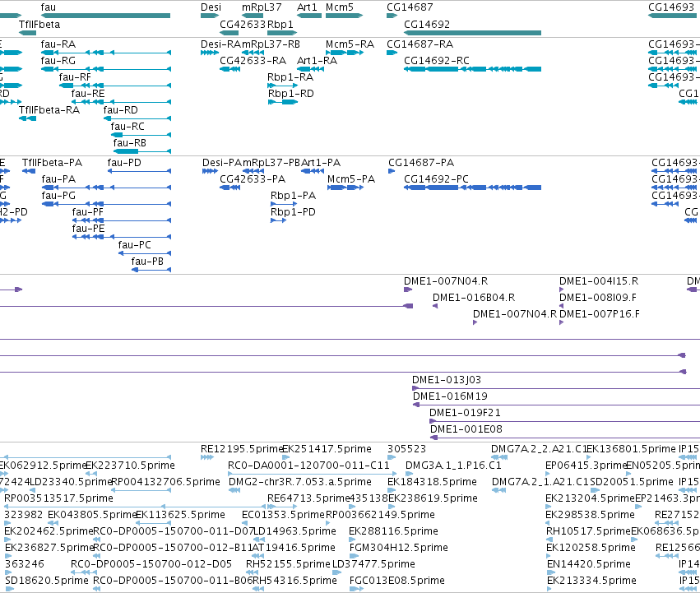Click the mRpL37 gene name
The image size is (700, 593).
[262, 7]
